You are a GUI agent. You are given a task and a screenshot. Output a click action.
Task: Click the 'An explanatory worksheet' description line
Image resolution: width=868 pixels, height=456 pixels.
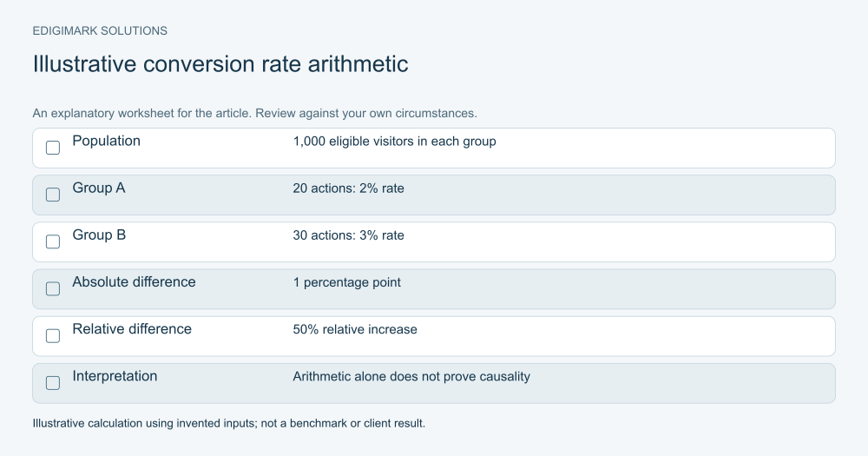pyautogui.click(x=254, y=113)
